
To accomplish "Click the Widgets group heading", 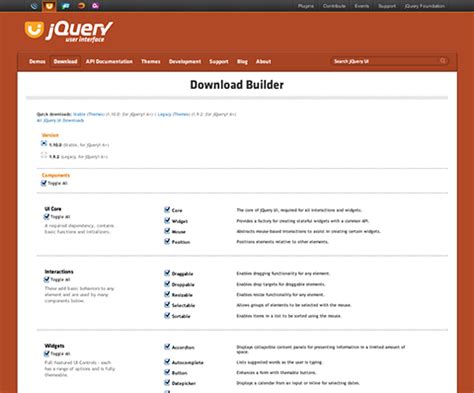I will 54,346.
